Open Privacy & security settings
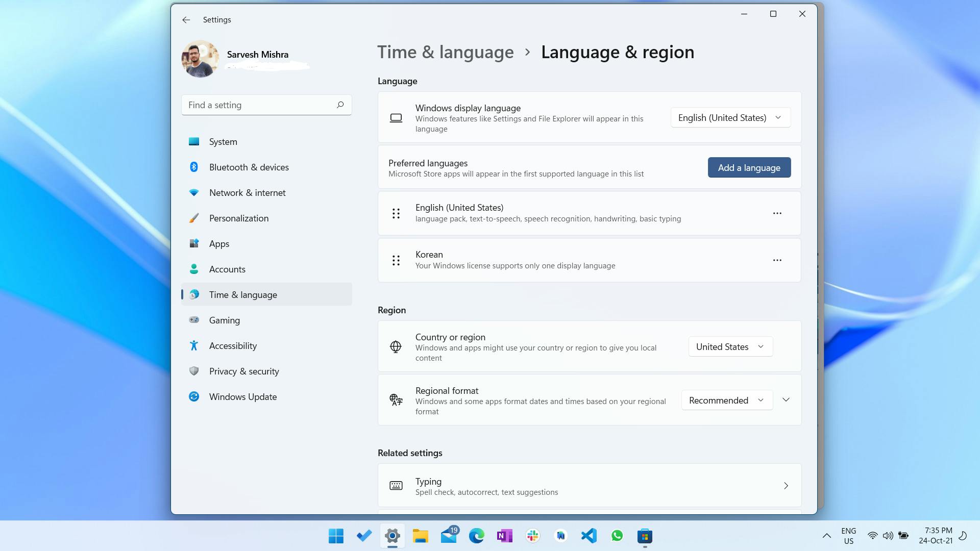Screen dimensions: 980x551 pos(244,371)
